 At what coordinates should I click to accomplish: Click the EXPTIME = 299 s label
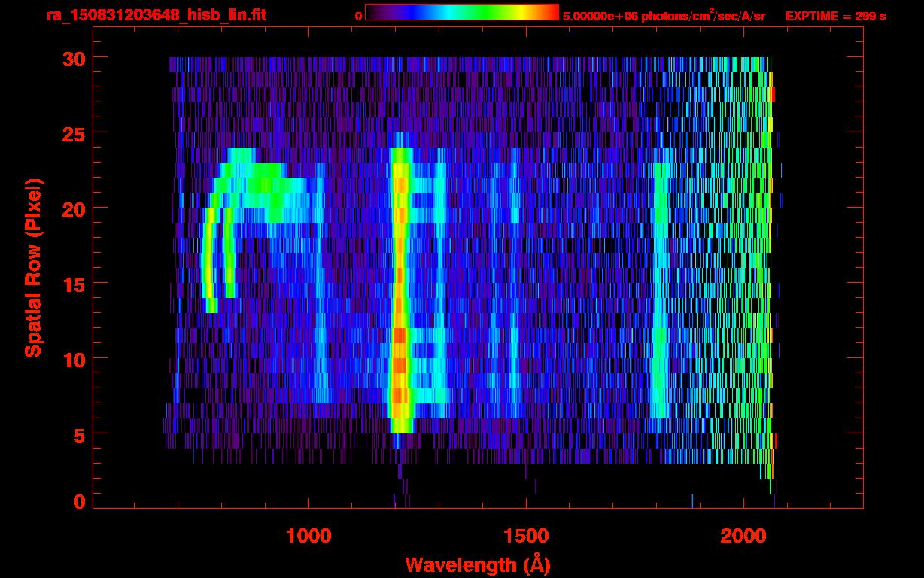(835, 16)
